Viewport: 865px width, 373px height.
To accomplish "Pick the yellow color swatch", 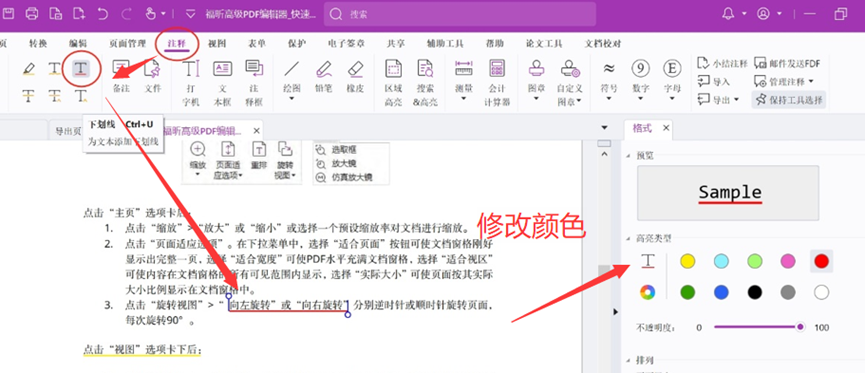I will 687,260.
